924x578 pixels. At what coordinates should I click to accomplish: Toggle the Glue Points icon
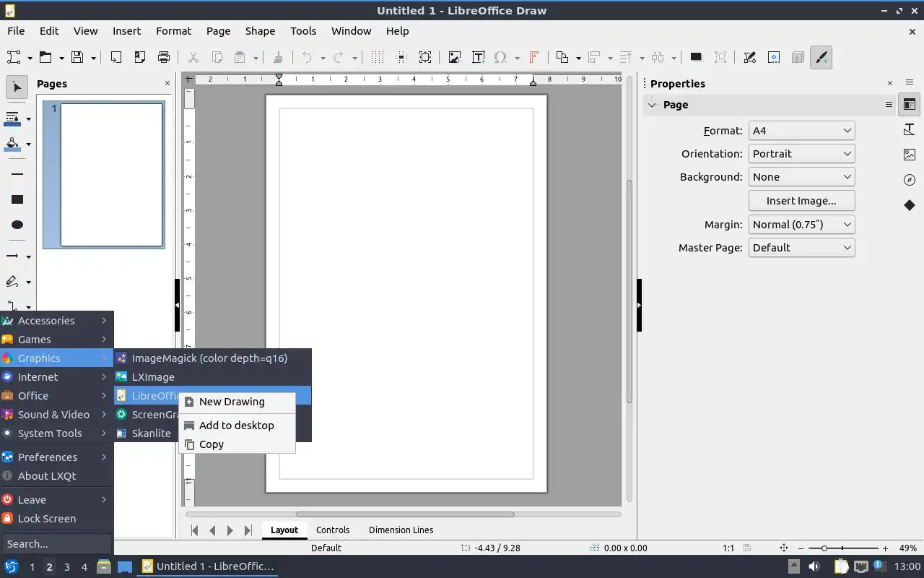coord(773,57)
